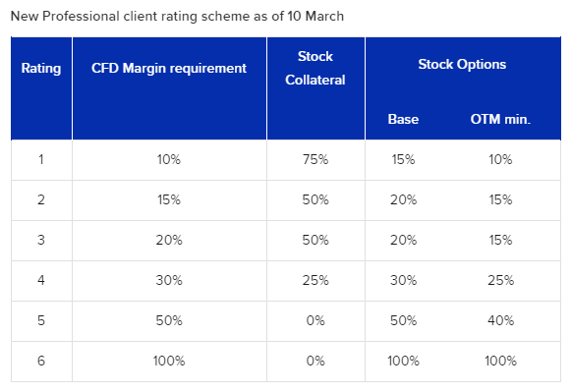Select the Stock Collateral header cell
The image size is (572, 392).
pyautogui.click(x=315, y=68)
